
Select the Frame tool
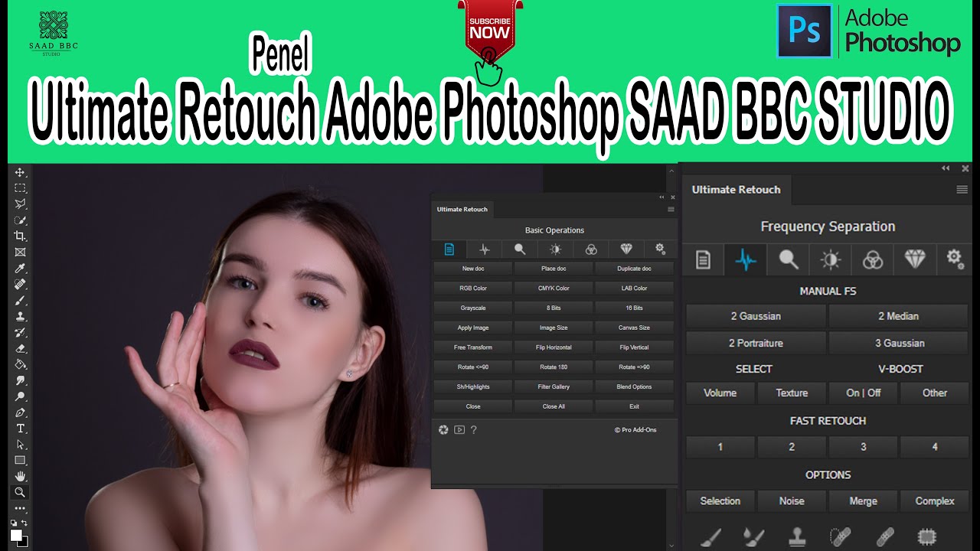21,252
